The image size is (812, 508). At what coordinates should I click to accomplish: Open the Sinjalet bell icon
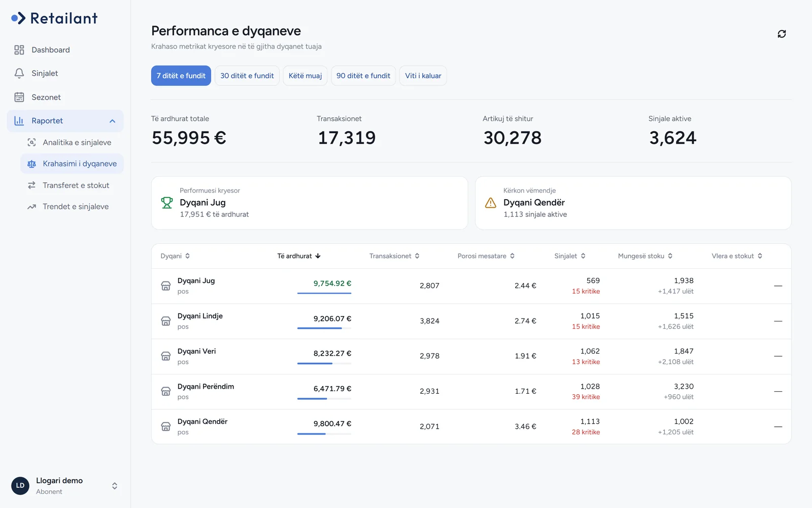19,73
